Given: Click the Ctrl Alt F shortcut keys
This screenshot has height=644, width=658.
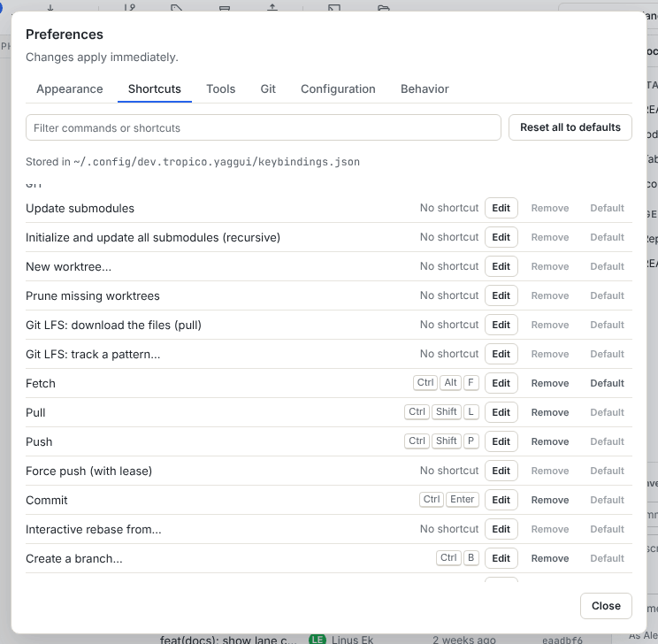Looking at the screenshot, I should (x=446, y=382).
